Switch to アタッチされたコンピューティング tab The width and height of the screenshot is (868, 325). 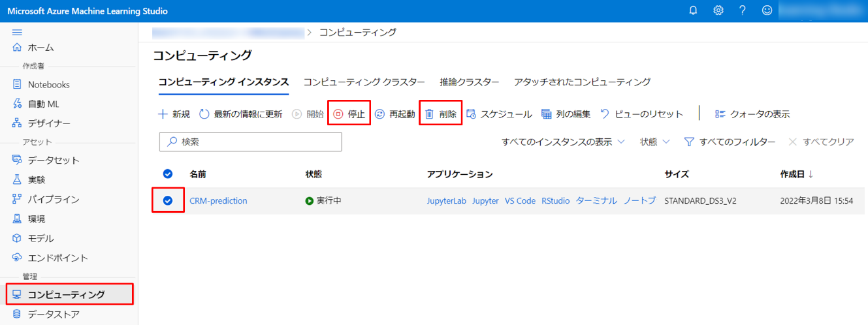[582, 82]
